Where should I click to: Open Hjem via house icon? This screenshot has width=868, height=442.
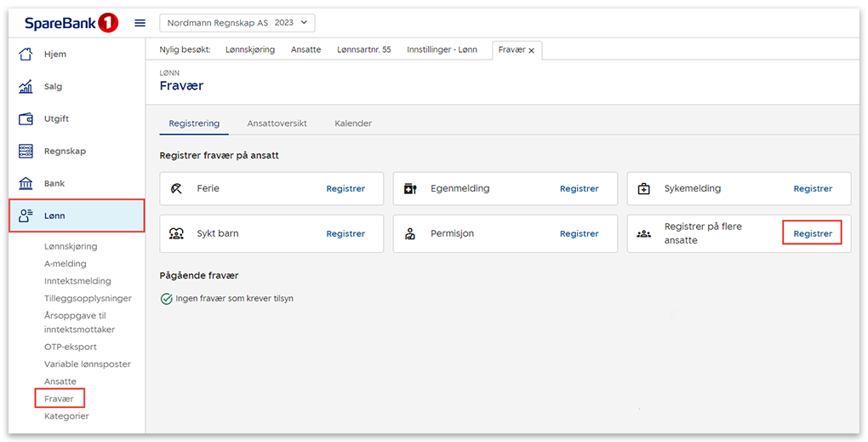coord(26,54)
